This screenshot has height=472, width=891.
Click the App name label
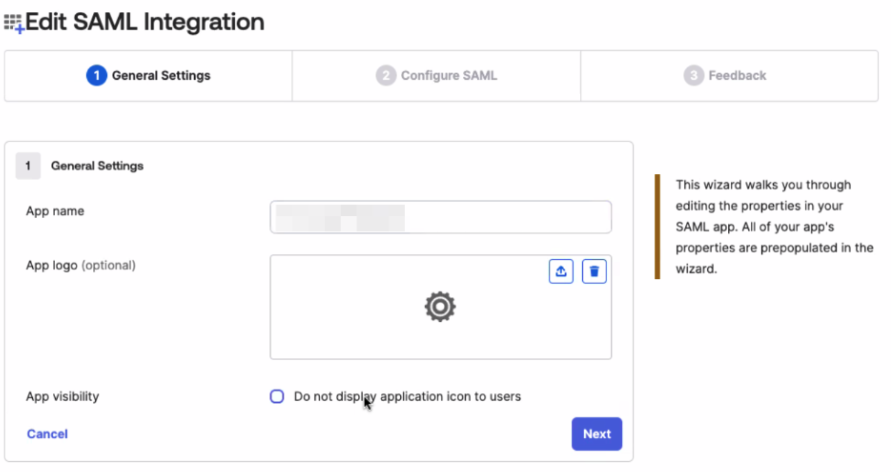tap(55, 211)
